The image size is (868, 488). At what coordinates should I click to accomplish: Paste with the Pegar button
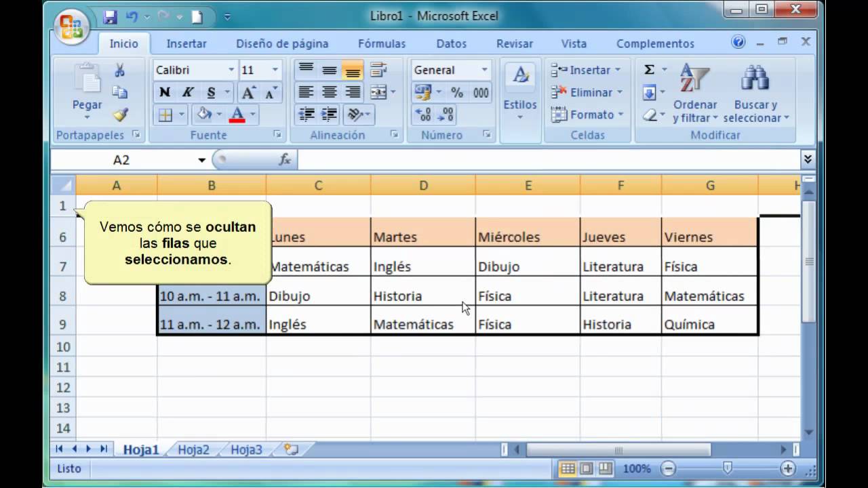coord(87,93)
